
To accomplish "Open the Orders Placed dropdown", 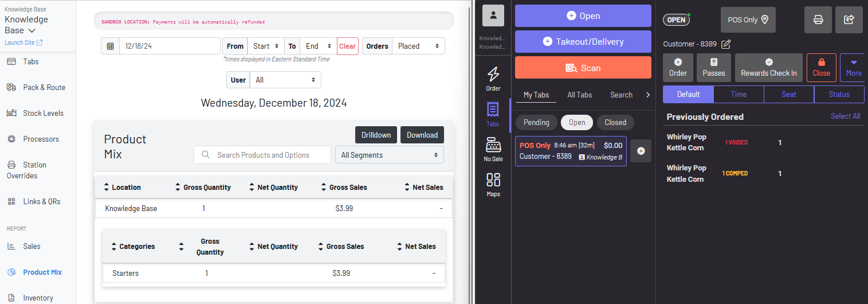I will [418, 46].
